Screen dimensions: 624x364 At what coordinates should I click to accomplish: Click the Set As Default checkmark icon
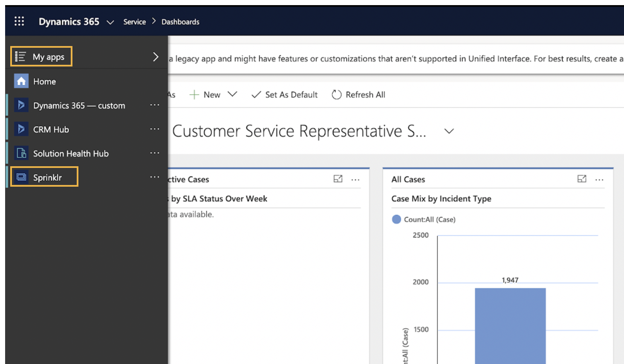[256, 95]
